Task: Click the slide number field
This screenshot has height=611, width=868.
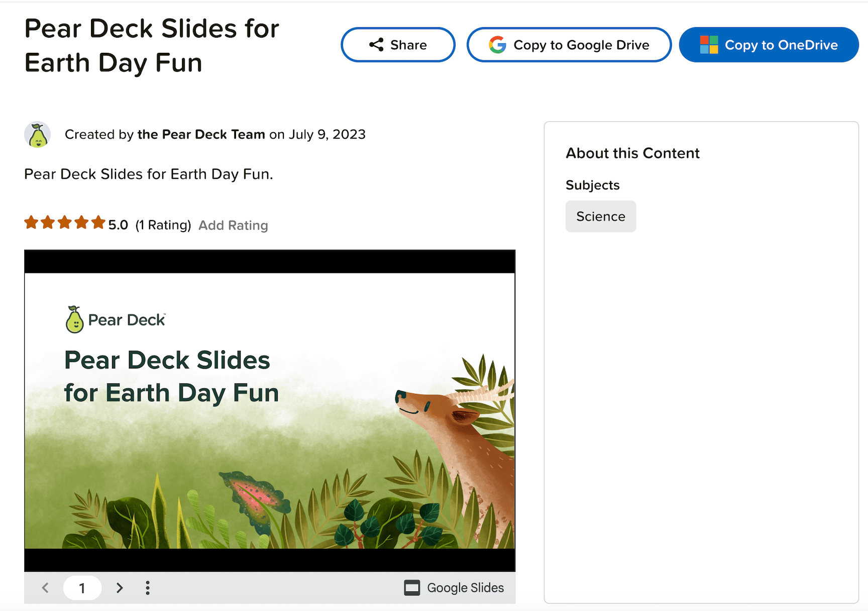Action: 82,587
